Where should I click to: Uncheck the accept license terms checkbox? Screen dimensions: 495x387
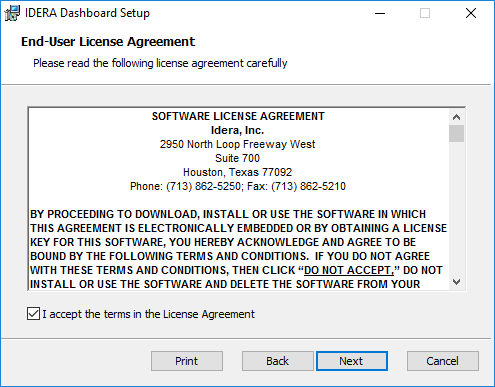pos(33,314)
